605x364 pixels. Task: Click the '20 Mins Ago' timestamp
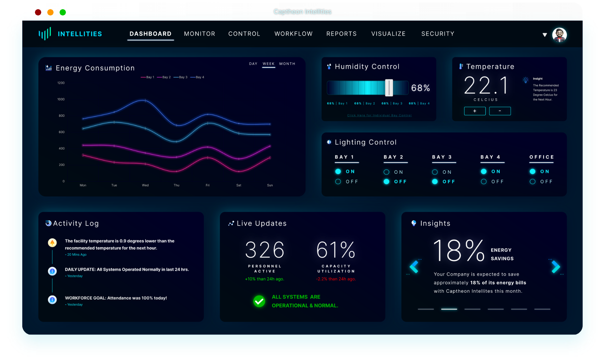pyautogui.click(x=76, y=255)
